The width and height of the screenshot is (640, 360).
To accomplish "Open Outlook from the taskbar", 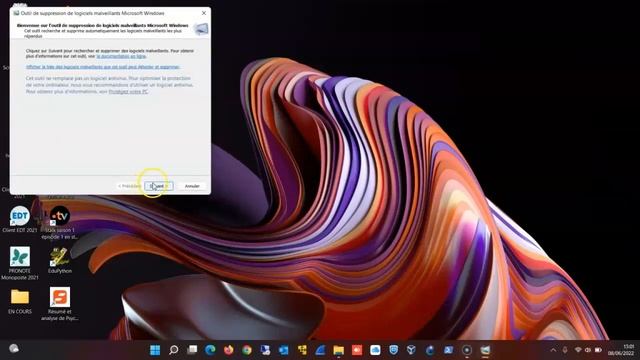I will [x=283, y=350].
